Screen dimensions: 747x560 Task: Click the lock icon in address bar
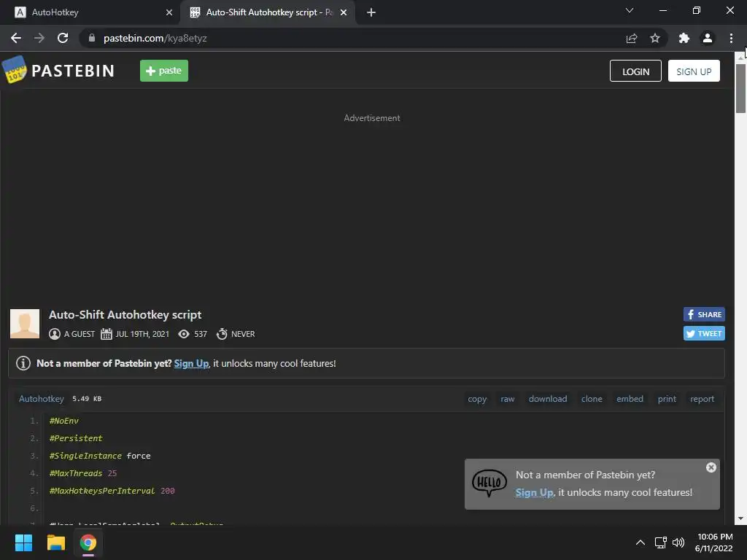(91, 38)
